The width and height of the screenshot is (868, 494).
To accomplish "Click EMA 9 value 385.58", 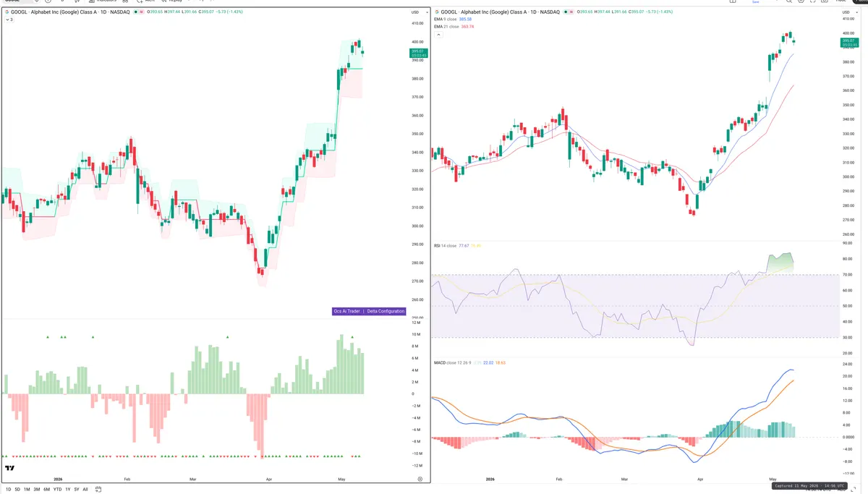I will (465, 19).
